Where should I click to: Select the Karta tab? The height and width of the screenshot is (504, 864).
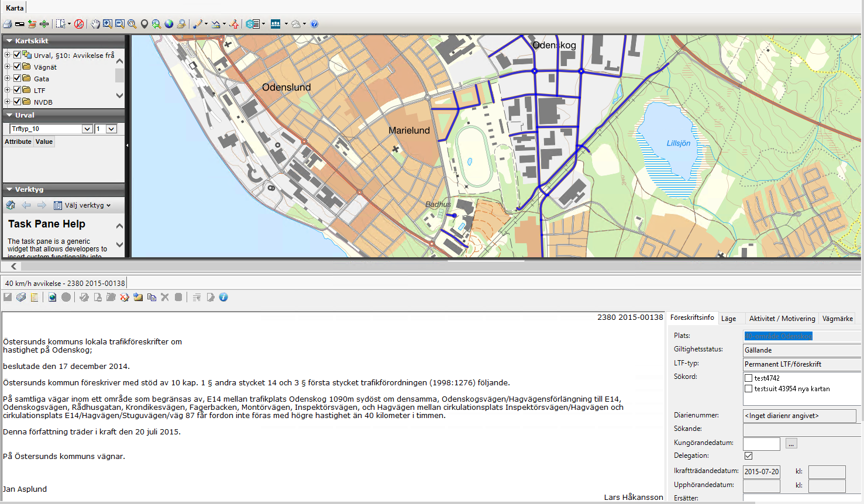click(x=15, y=8)
